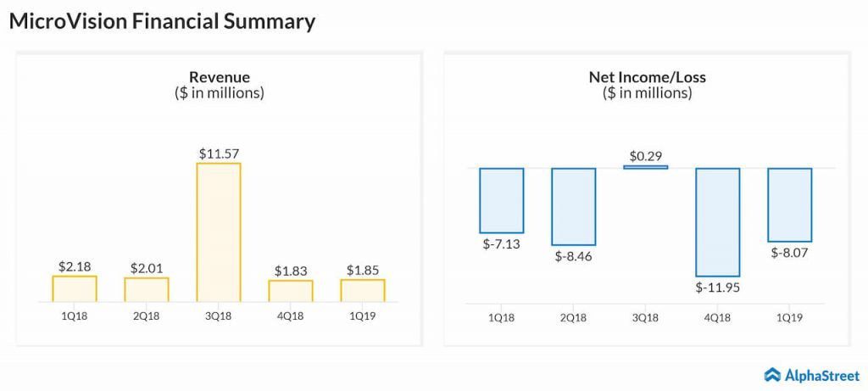The height and width of the screenshot is (391, 868).
Task: Click the $0.29 net income label
Action: coord(646,156)
